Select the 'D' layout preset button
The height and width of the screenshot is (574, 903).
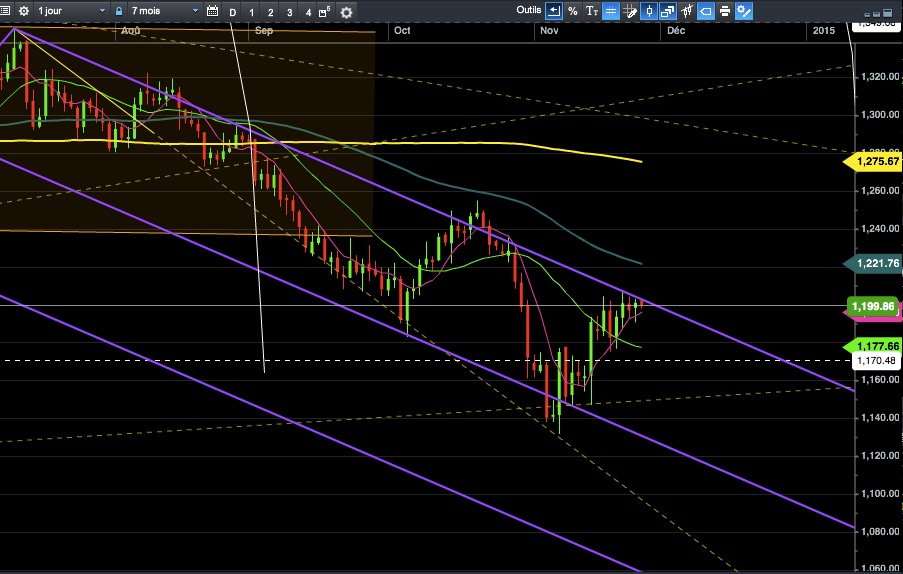coord(233,12)
